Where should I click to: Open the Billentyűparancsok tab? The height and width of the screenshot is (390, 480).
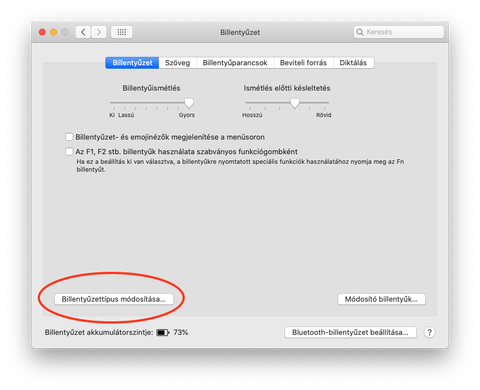coord(235,63)
